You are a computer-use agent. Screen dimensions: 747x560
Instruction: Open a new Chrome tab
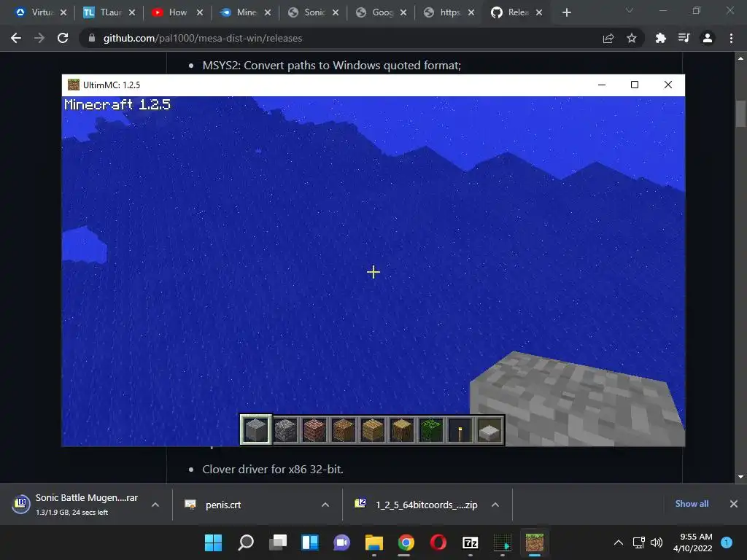click(x=566, y=12)
